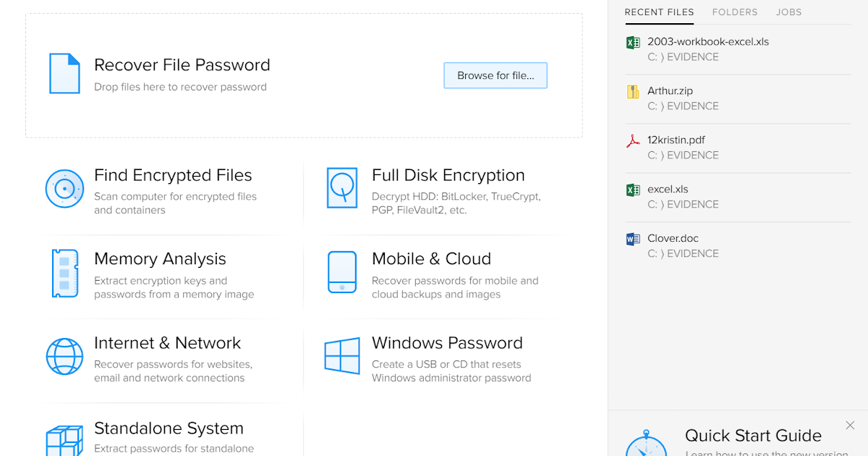The width and height of the screenshot is (868, 456).
Task: Click the PDF icon beside 12kristin.pdf
Action: 633,141
